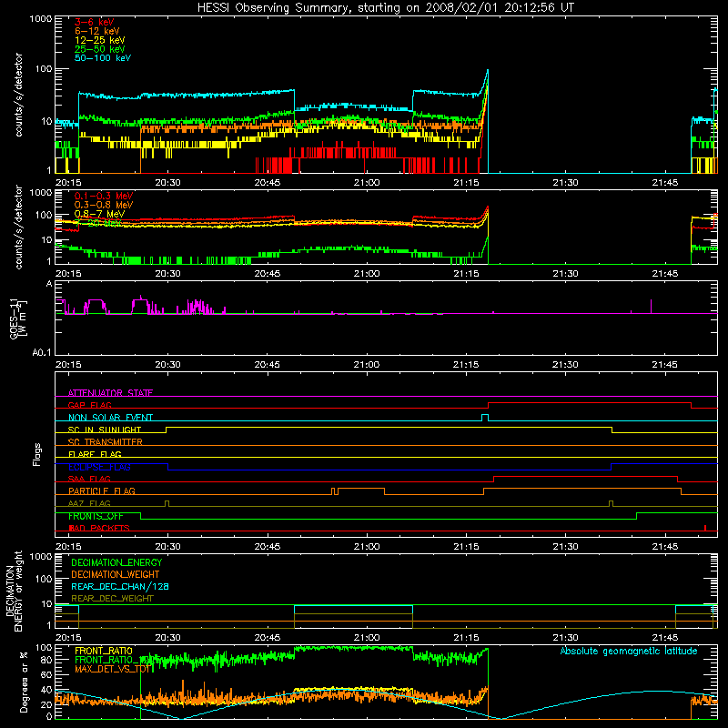Select the PARTICLE_FLAG label
Screen dimensions: 728x728
(x=102, y=491)
